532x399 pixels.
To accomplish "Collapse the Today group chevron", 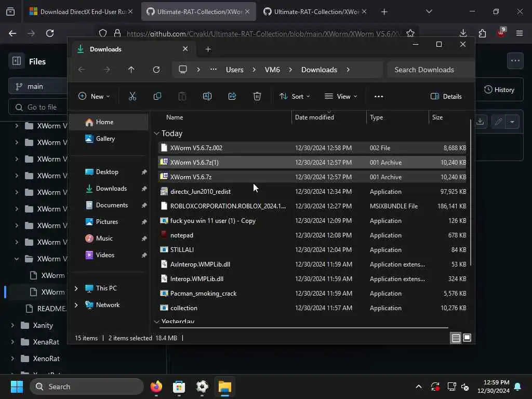I will [x=156, y=134].
